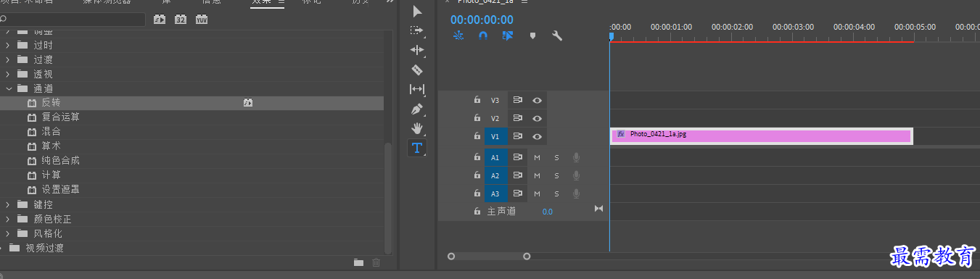Expand the 键控 folder

pos(8,204)
